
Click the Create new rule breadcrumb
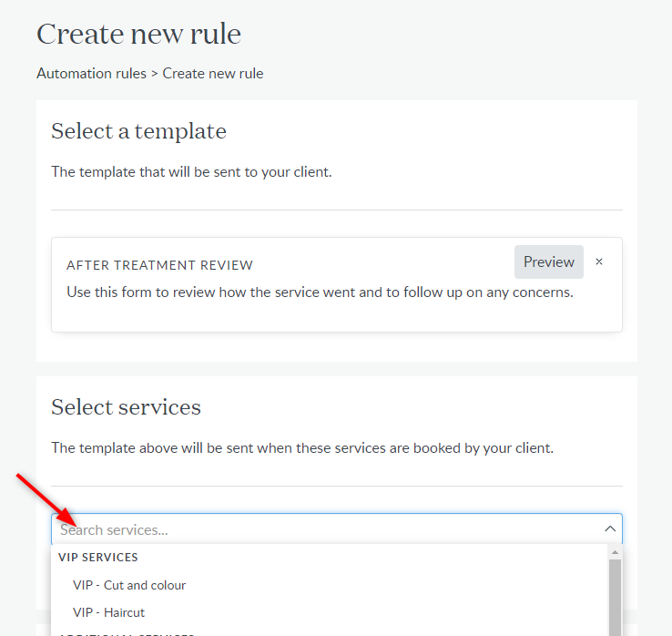212,73
